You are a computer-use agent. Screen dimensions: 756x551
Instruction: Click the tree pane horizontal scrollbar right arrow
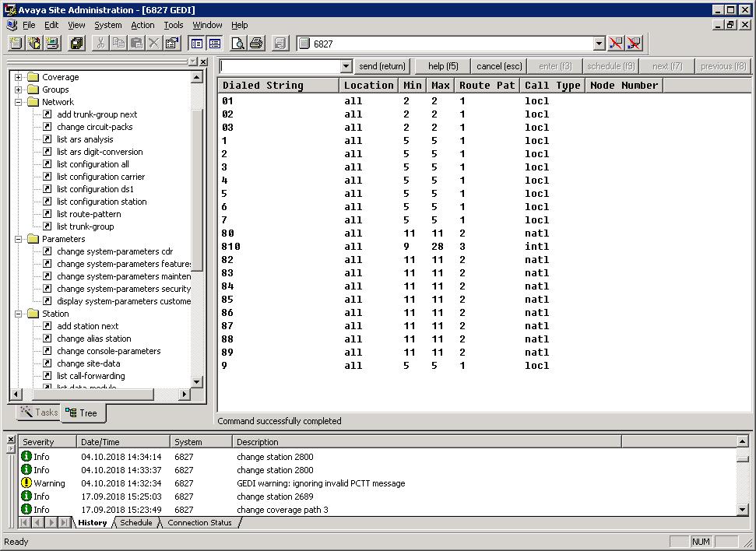185,394
